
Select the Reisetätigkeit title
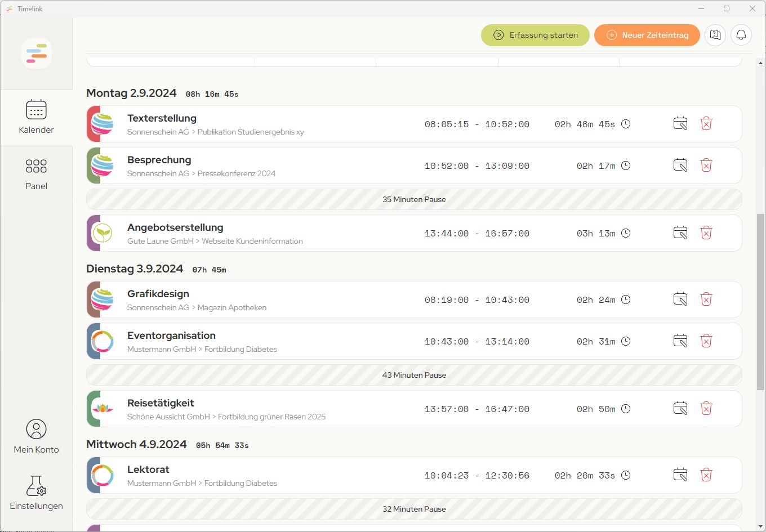click(x=161, y=403)
